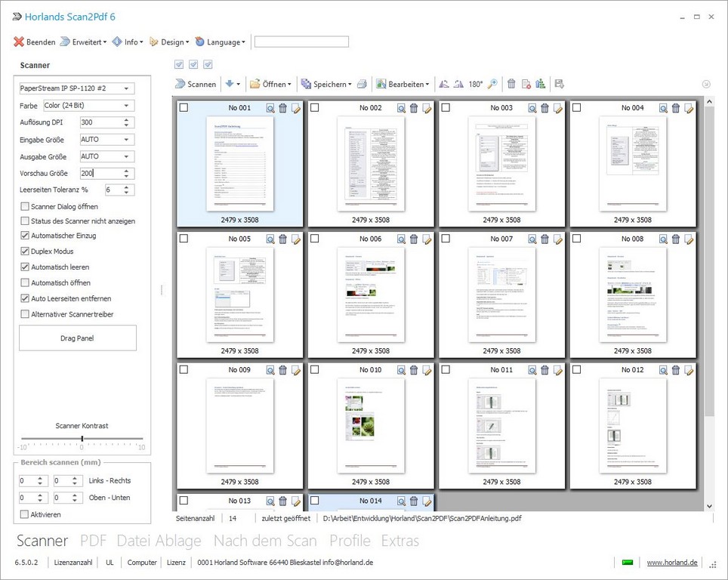
Task: Enable Status des Scanner nicht anzeigen
Action: click(25, 221)
